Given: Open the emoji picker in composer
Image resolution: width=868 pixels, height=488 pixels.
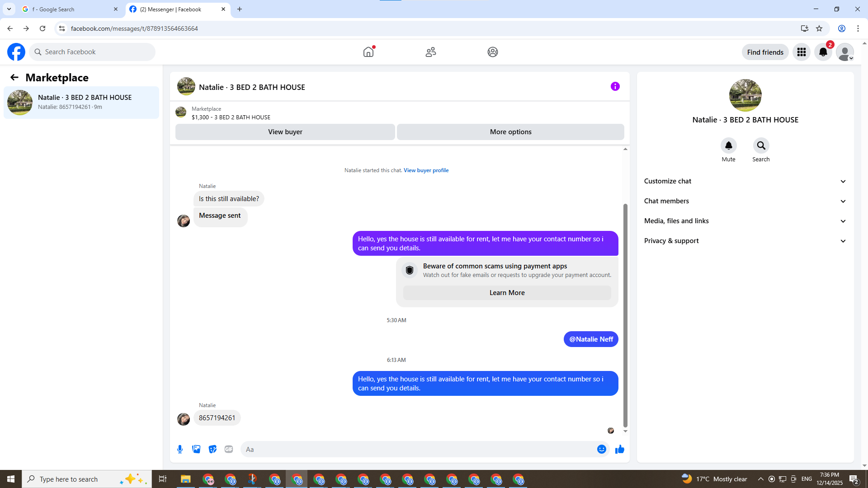Looking at the screenshot, I should 601,449.
